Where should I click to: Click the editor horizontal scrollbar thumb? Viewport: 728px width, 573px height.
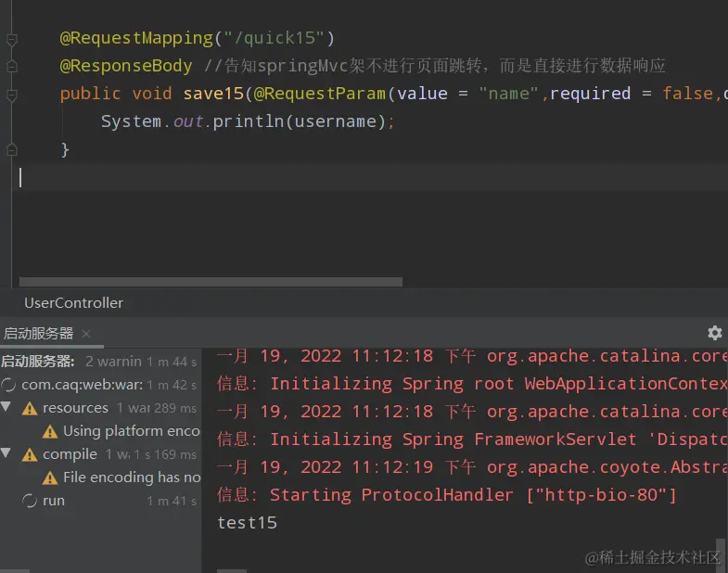211,282
